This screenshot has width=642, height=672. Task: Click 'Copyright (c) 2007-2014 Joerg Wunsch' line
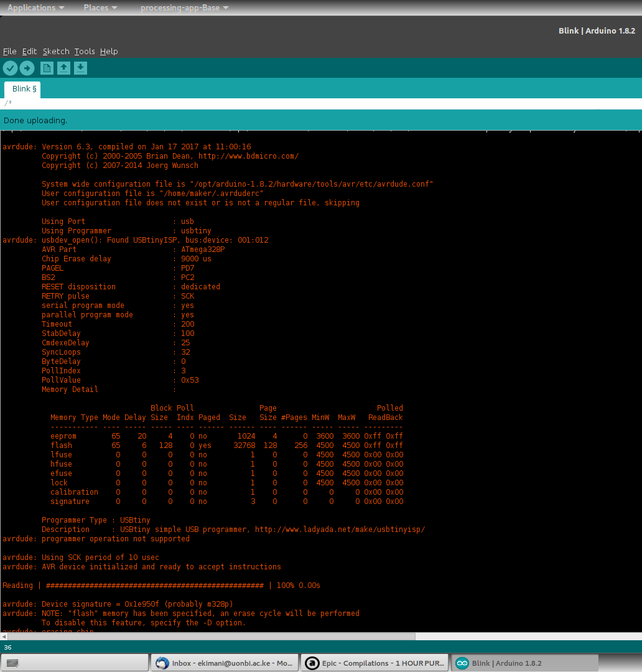(120, 166)
